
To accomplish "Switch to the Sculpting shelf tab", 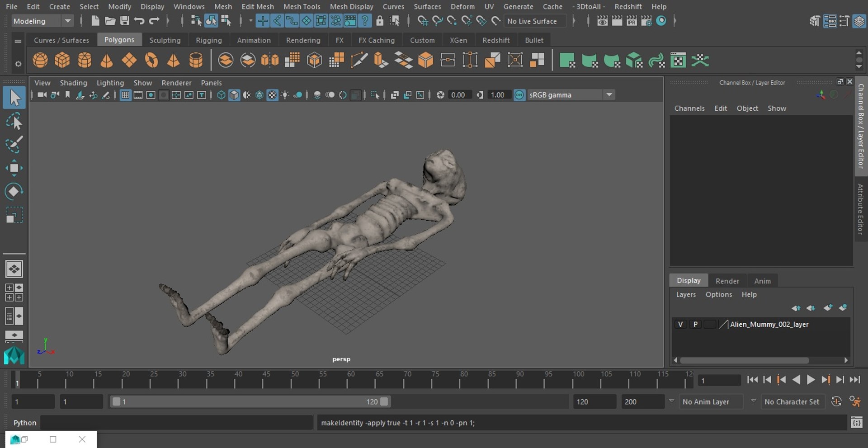I will (x=165, y=40).
